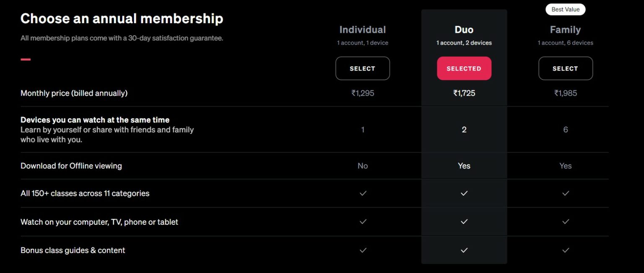Click the Duo checkmark for bonus class guides
644x273 pixels.
click(x=464, y=250)
